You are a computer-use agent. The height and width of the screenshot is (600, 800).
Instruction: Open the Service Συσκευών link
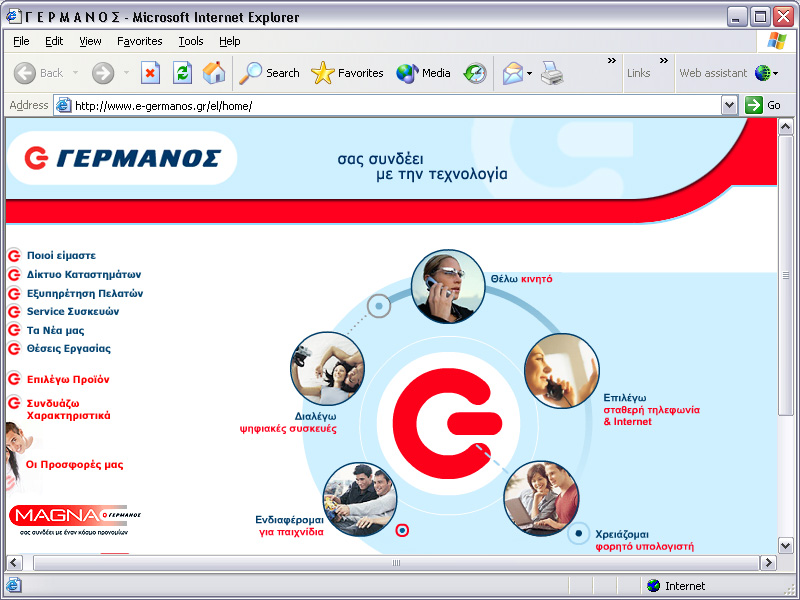pyautogui.click(x=72, y=311)
